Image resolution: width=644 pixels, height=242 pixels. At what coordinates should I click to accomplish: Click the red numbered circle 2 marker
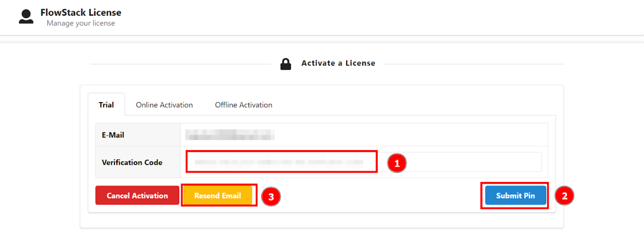(564, 196)
